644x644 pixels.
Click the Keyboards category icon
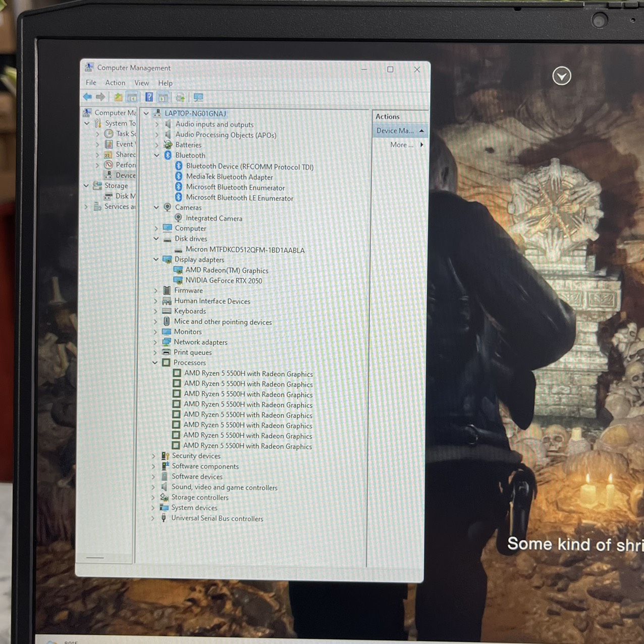coord(167,311)
